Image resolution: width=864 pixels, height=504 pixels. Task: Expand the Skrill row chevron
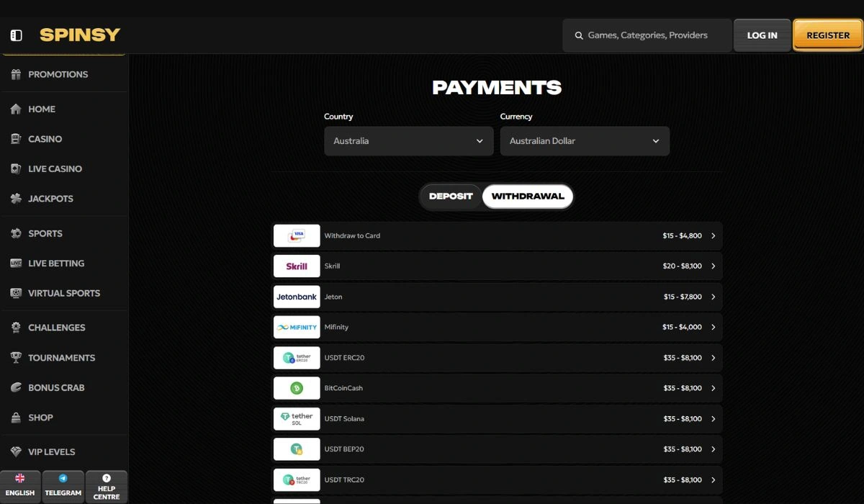click(x=713, y=266)
